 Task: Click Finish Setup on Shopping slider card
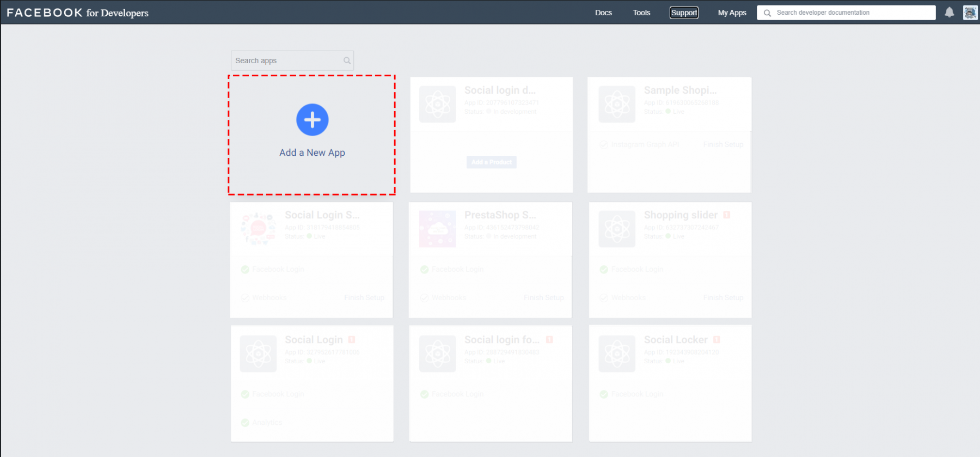(x=723, y=297)
